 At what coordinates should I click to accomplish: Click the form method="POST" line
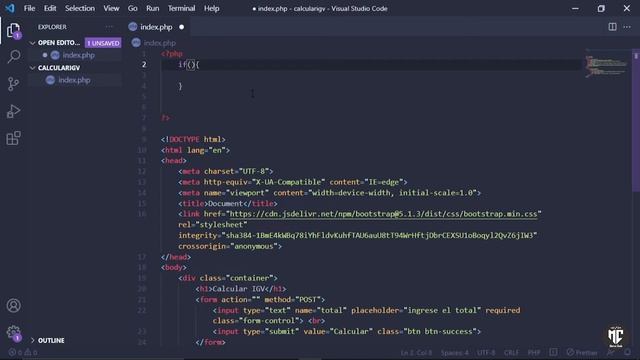[x=260, y=300]
